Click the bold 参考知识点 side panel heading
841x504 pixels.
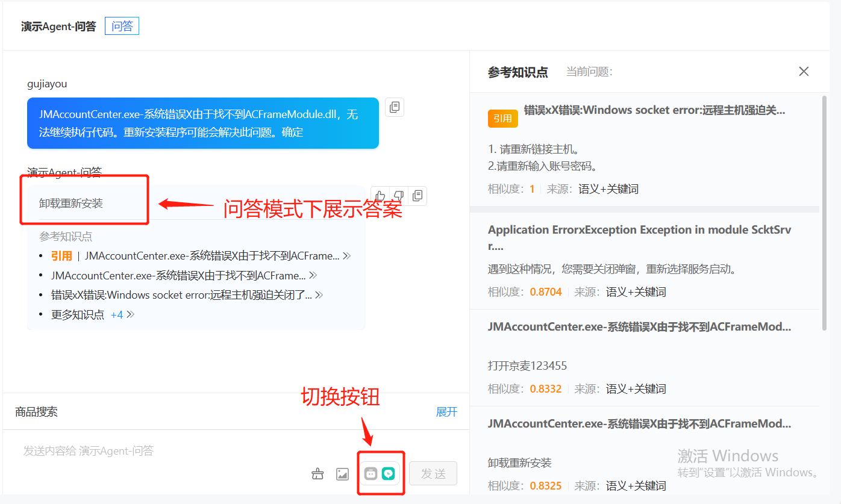pyautogui.click(x=518, y=72)
